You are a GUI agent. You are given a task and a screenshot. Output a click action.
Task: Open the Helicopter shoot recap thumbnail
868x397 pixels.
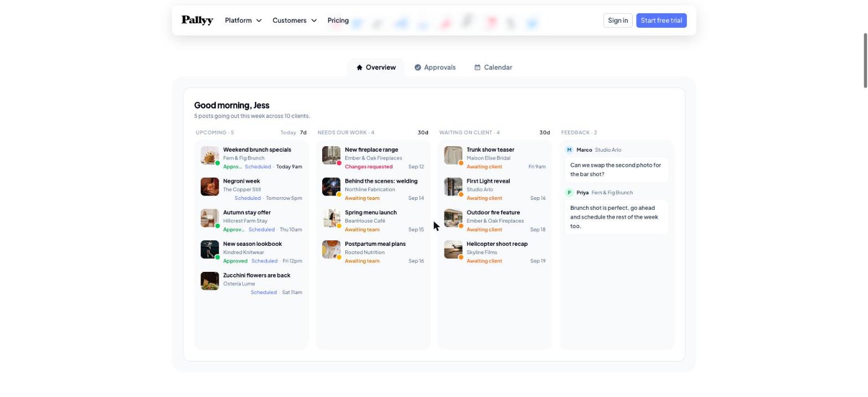(x=453, y=250)
